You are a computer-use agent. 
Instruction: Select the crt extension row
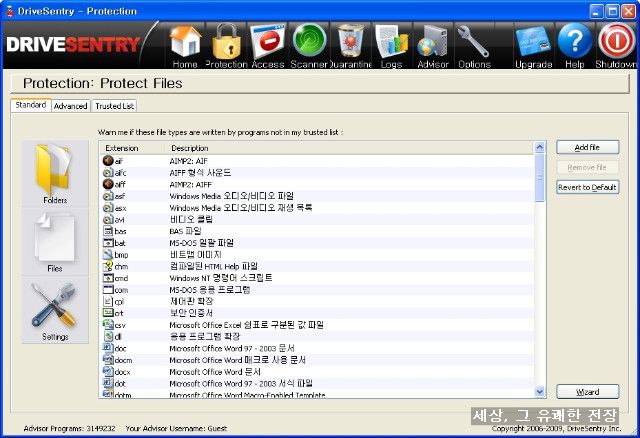317,313
